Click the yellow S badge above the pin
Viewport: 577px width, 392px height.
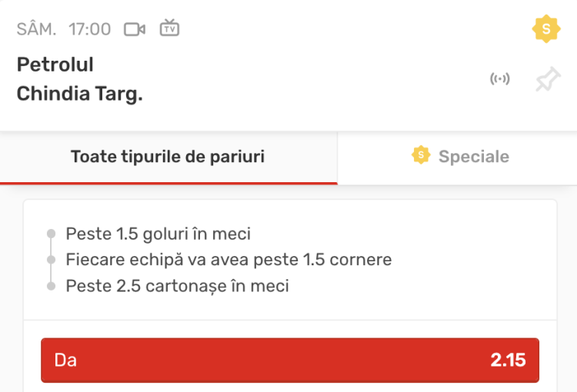[x=546, y=29]
